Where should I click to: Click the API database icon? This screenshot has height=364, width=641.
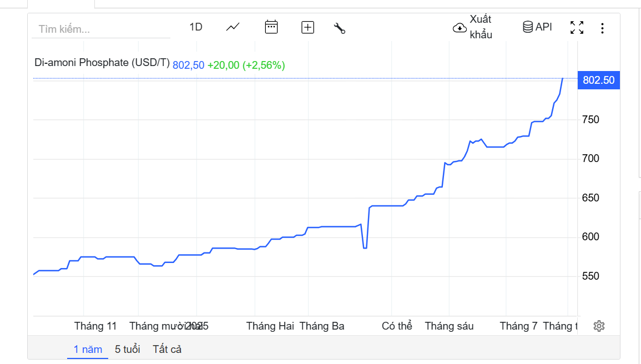pos(528,27)
